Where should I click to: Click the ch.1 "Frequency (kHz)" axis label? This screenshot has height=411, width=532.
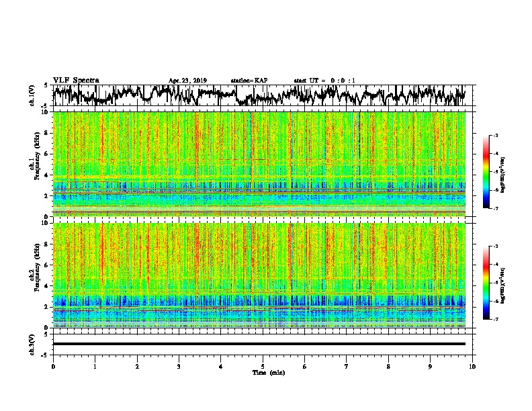pos(37,156)
